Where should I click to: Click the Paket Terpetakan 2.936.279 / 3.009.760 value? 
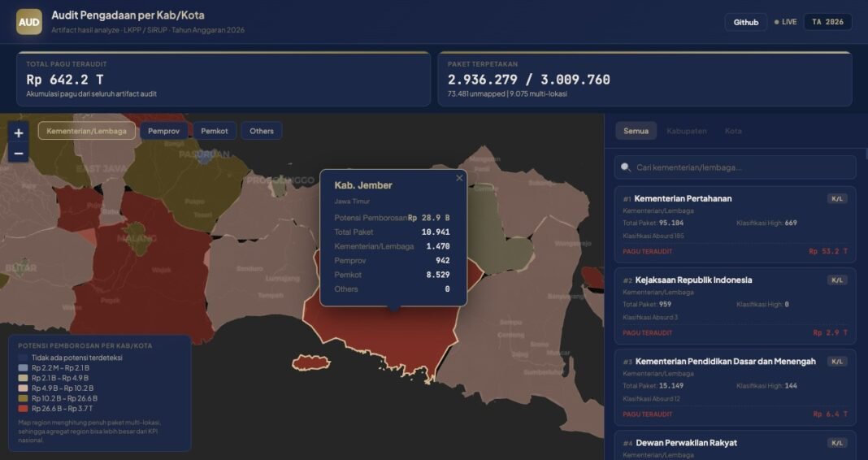[x=528, y=80]
